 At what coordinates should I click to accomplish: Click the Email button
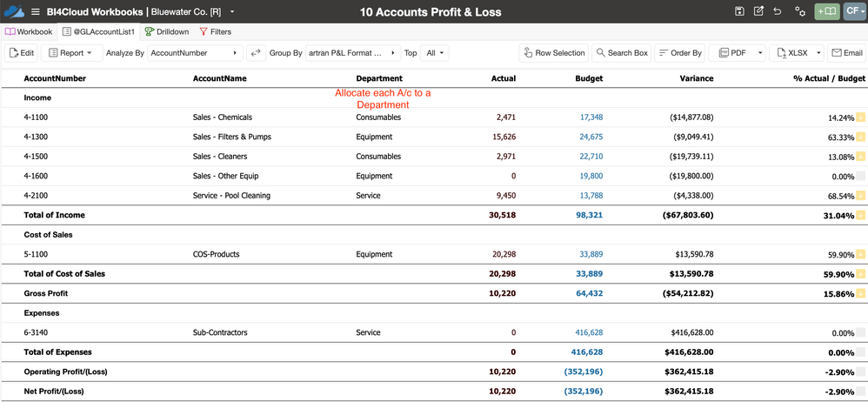846,53
